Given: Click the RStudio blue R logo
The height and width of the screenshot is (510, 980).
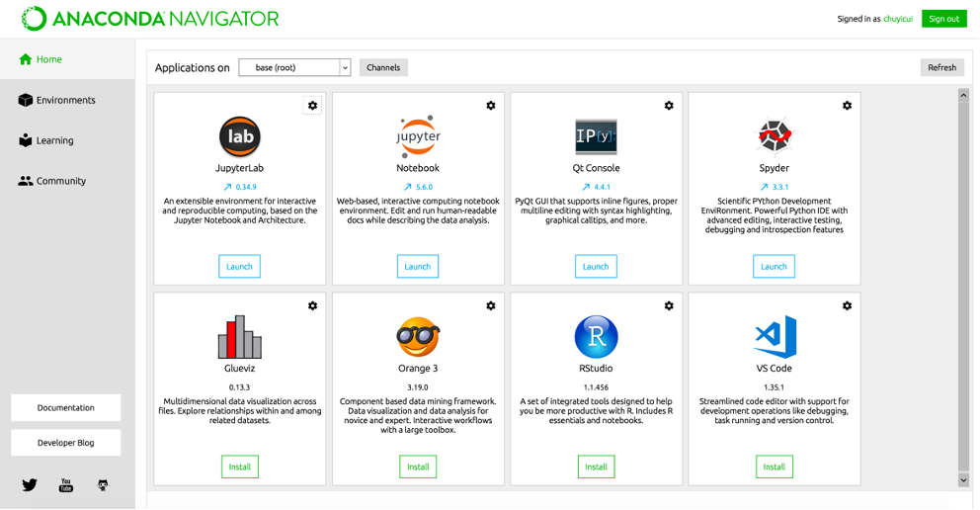Looking at the screenshot, I should tap(597, 337).
